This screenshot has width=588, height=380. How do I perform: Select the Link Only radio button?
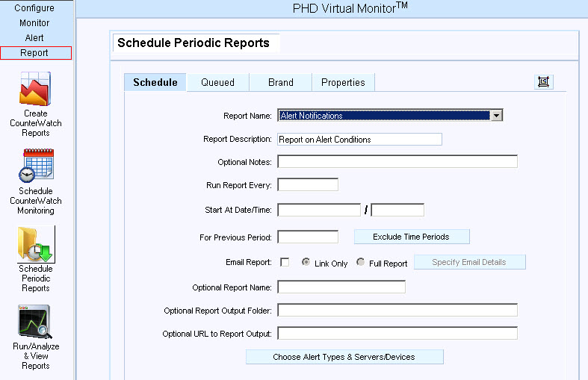tap(306, 262)
